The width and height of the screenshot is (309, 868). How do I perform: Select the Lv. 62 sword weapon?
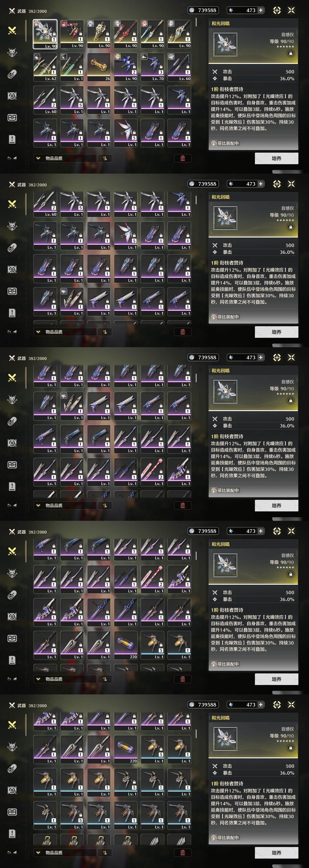[x=45, y=67]
